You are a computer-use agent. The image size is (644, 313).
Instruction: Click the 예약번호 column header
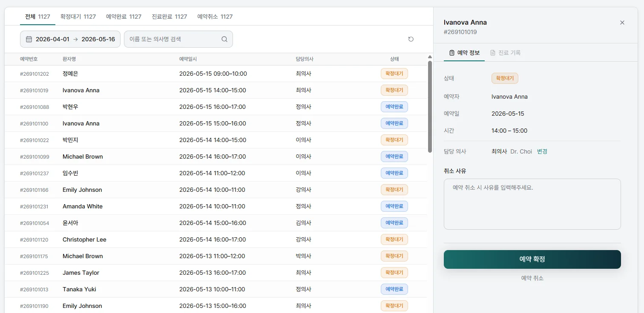[x=29, y=59]
